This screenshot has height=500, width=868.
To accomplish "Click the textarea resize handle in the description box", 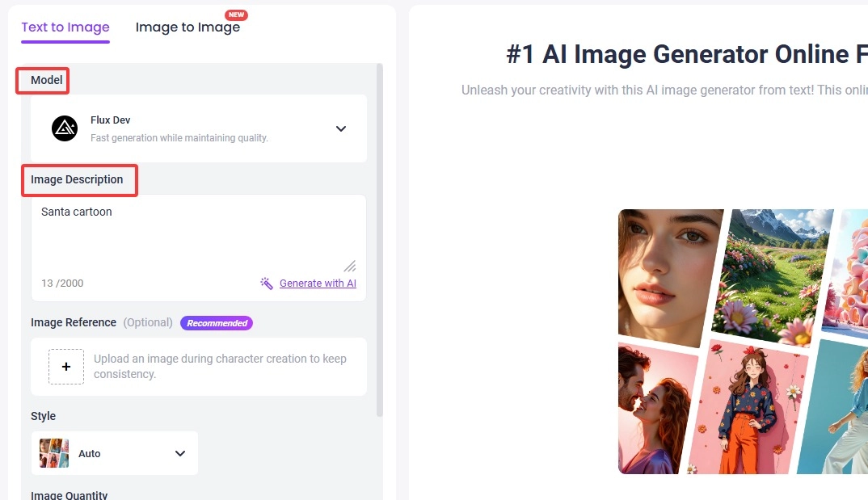I will [349, 266].
